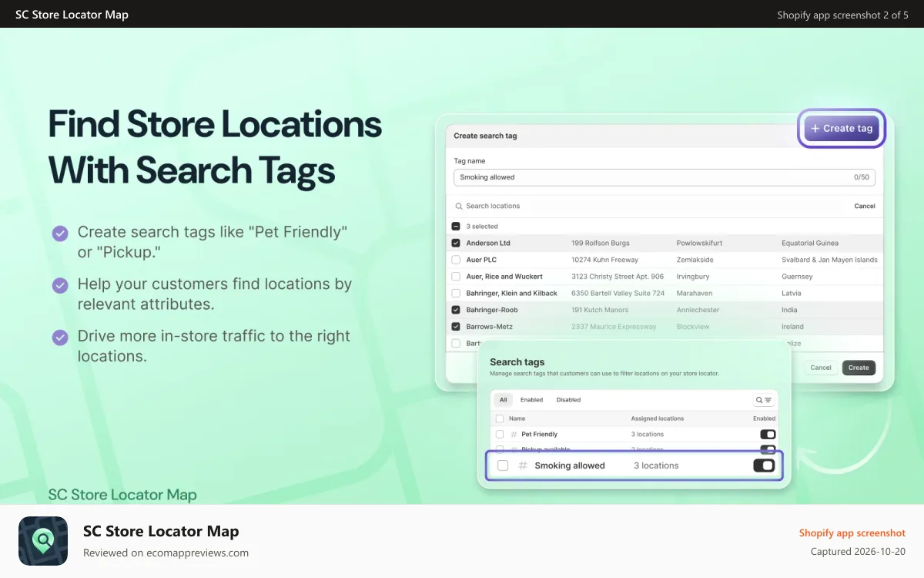Click "10274 Kuhn Freeway" address cell

[604, 260]
